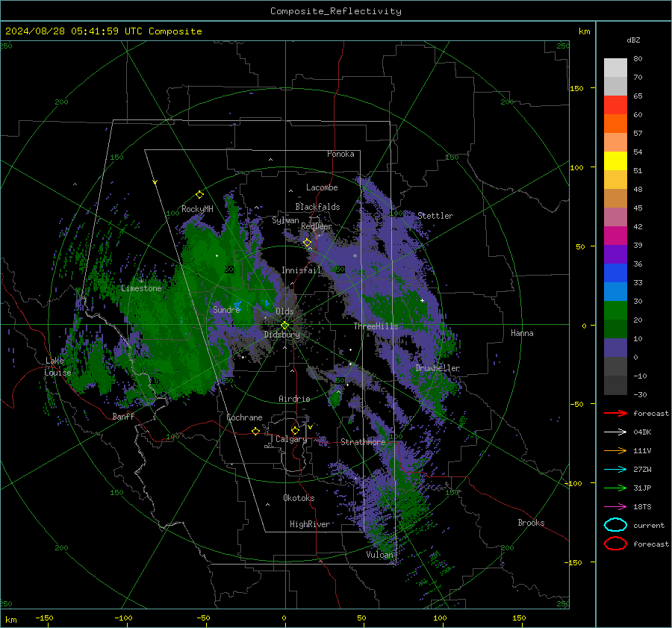Screen dimensions: 672x628
Task: Select the 39 dBZ purple swatch
Action: tap(615, 254)
